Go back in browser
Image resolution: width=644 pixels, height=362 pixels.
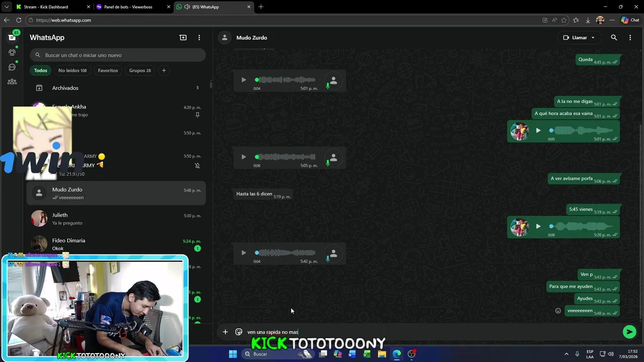pos(7,20)
